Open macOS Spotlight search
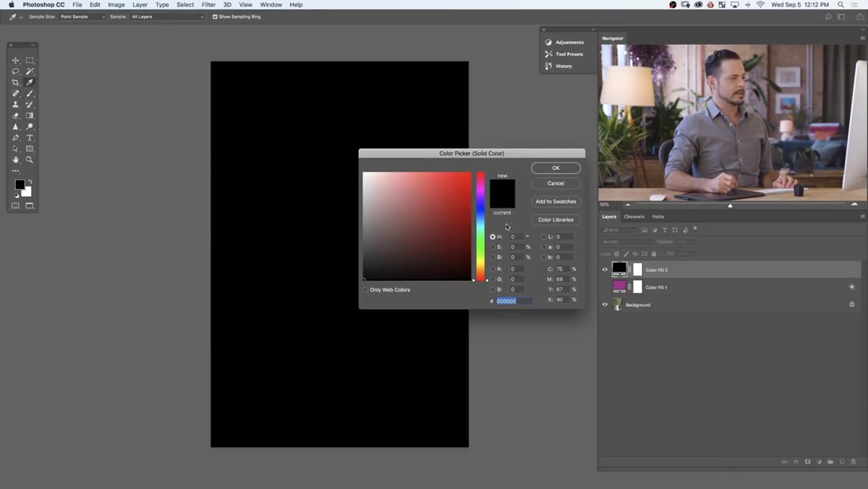This screenshot has height=489, width=868. point(841,4)
